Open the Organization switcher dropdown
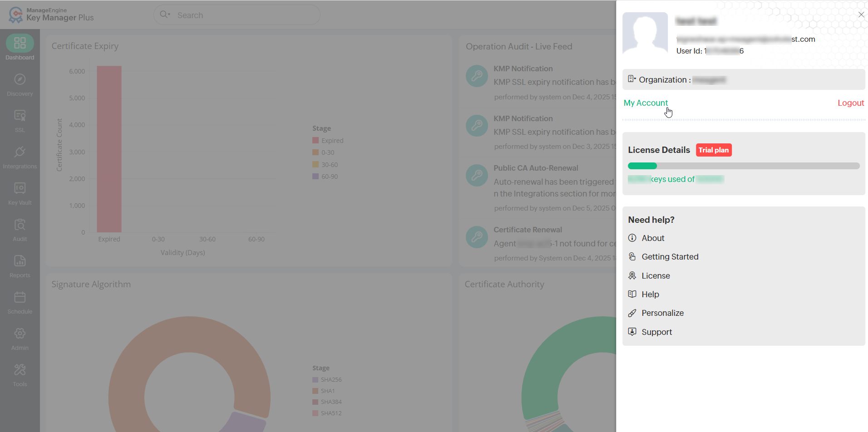 pos(744,79)
